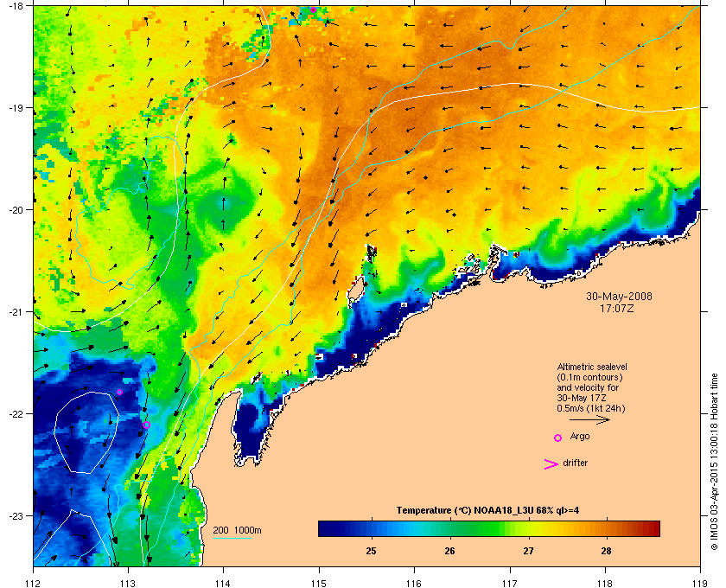Click the Temperature NOAA18_L3U colorbar title
The image size is (726, 588).
487,511
